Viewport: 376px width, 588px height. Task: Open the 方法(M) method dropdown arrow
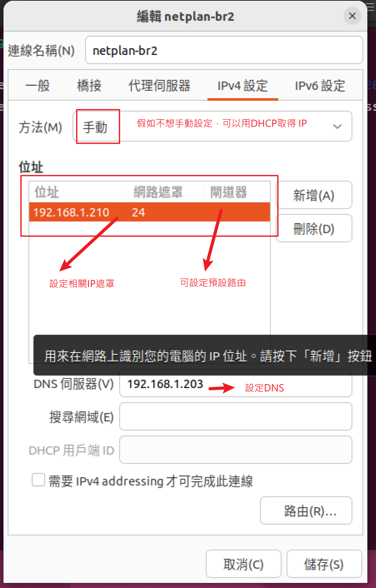[337, 126]
